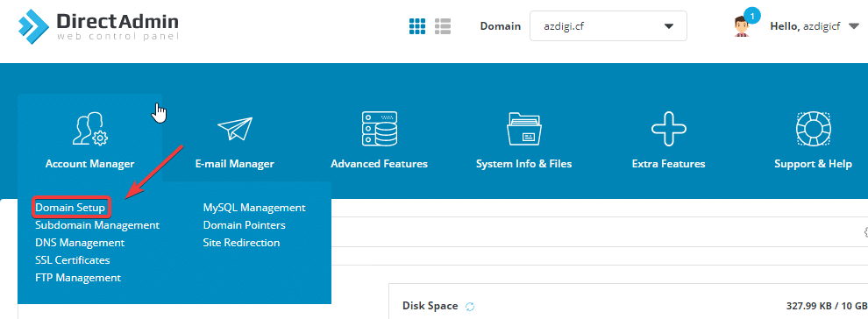This screenshot has height=319, width=868.
Task: Go to Domain Pointers
Action: [244, 225]
